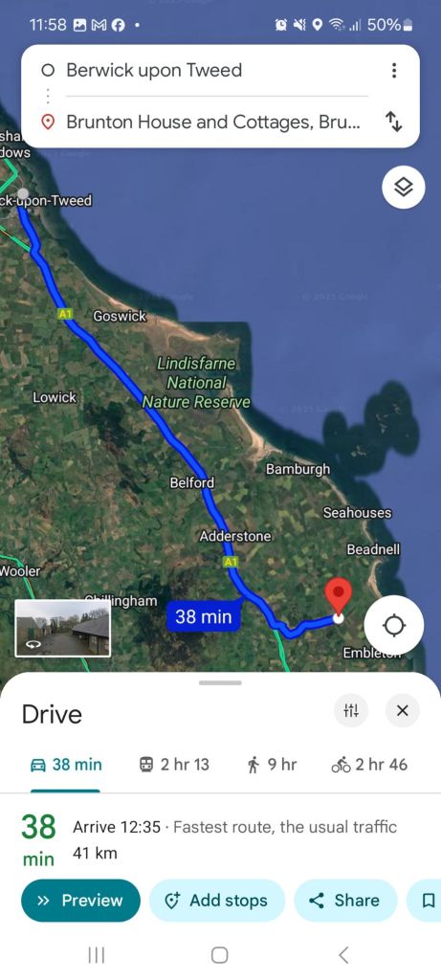Tap the Add stops button
Image resolution: width=441 pixels, height=980 pixels.
click(217, 901)
